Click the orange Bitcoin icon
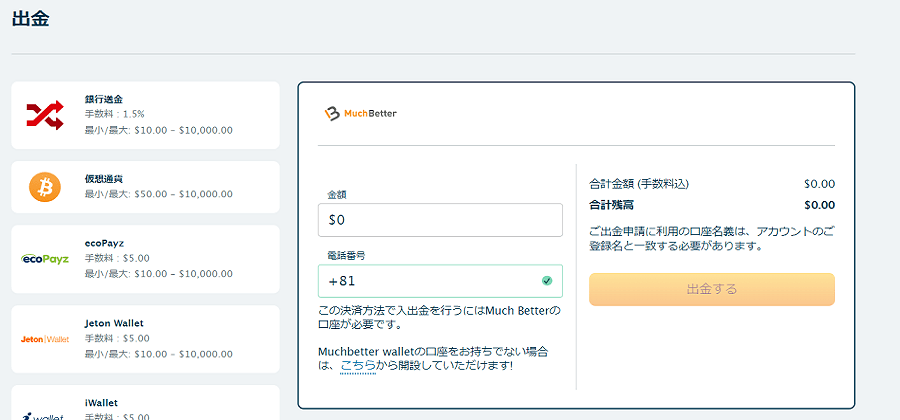Screen dimensions: 900x420 point(45,187)
